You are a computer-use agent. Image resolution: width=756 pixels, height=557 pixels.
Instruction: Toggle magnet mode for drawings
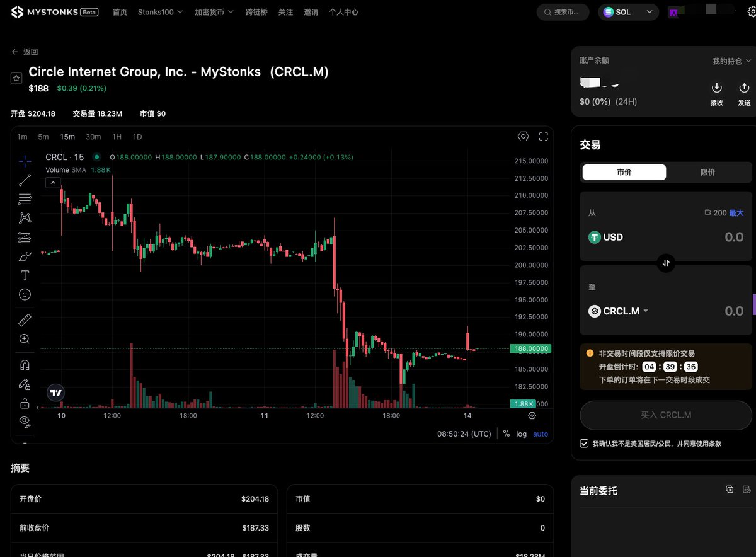pos(25,365)
